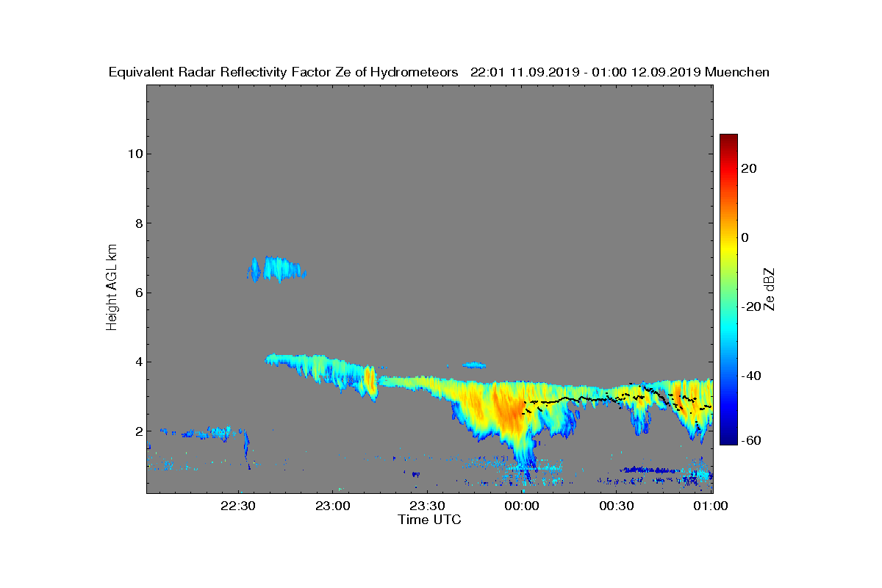Click the 'Height AGL km' axis label
882x588 pixels.
click(112, 289)
